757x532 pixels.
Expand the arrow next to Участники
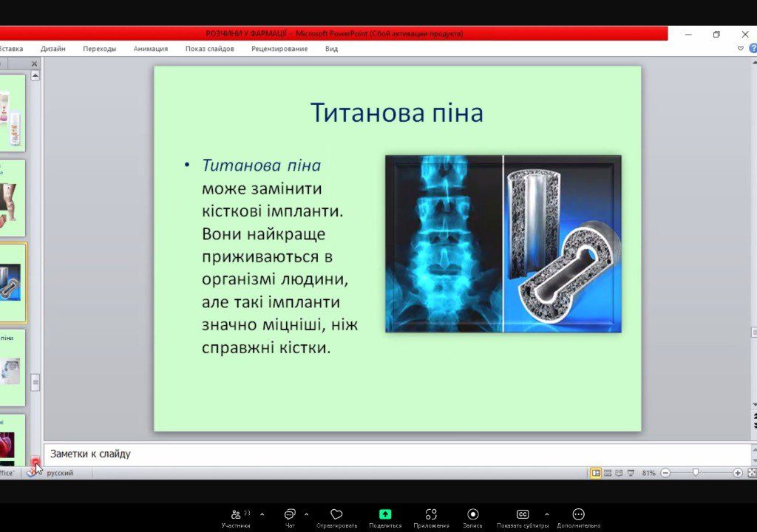pos(262,514)
